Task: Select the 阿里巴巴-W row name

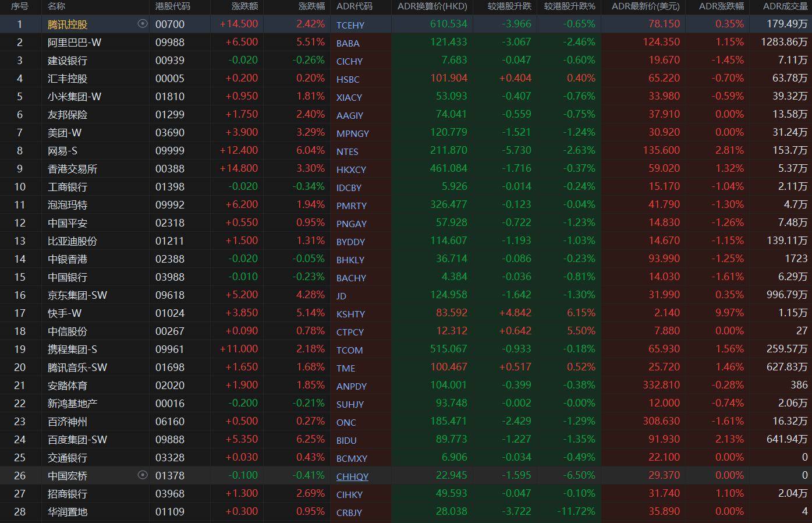Action: tap(75, 43)
